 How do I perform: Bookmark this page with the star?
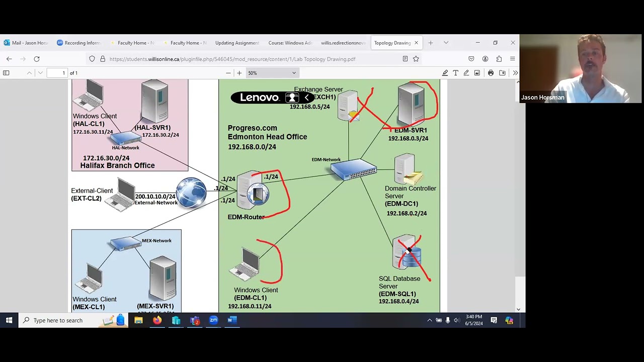click(x=416, y=59)
